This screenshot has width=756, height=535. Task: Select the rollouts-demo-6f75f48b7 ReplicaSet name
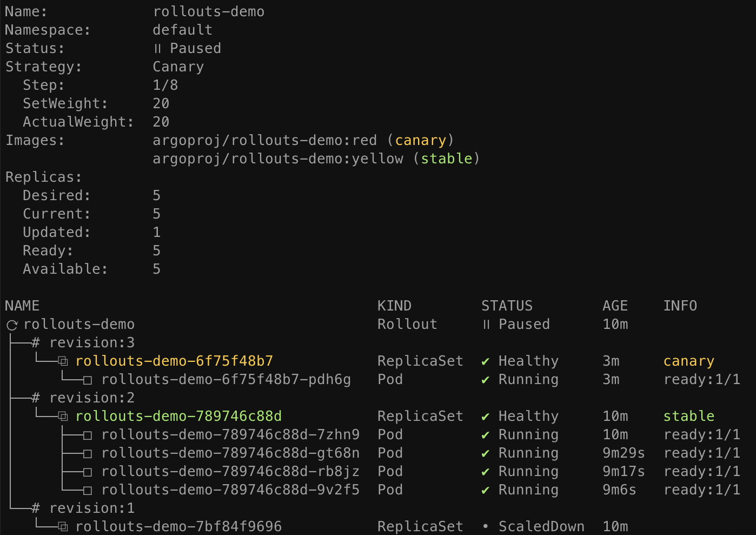(x=174, y=361)
